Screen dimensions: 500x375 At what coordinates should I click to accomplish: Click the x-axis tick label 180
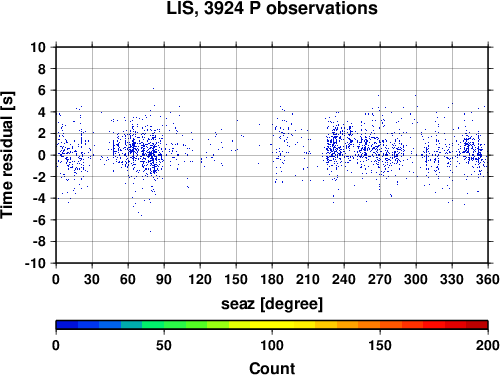272,279
